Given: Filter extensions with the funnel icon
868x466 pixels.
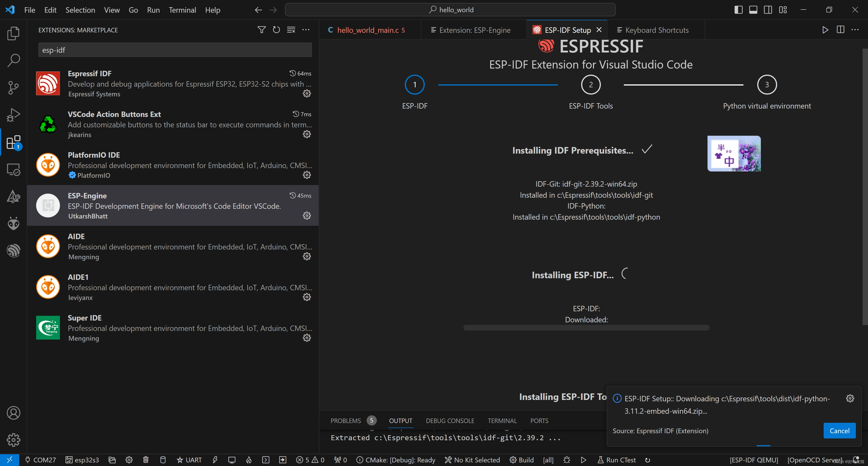Looking at the screenshot, I should click(x=262, y=30).
